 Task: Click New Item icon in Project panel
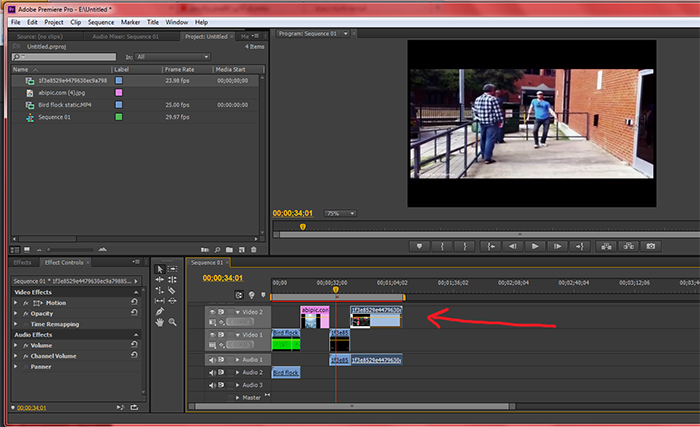pyautogui.click(x=242, y=250)
